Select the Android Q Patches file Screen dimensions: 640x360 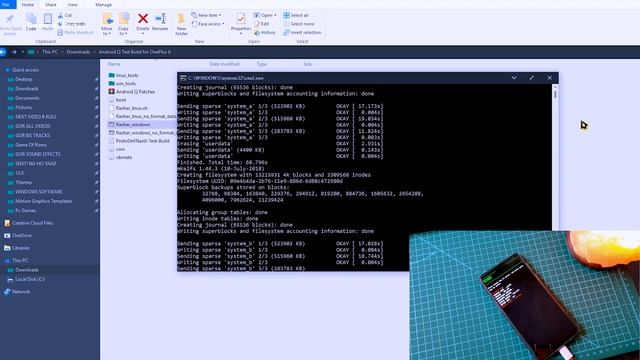[x=135, y=92]
